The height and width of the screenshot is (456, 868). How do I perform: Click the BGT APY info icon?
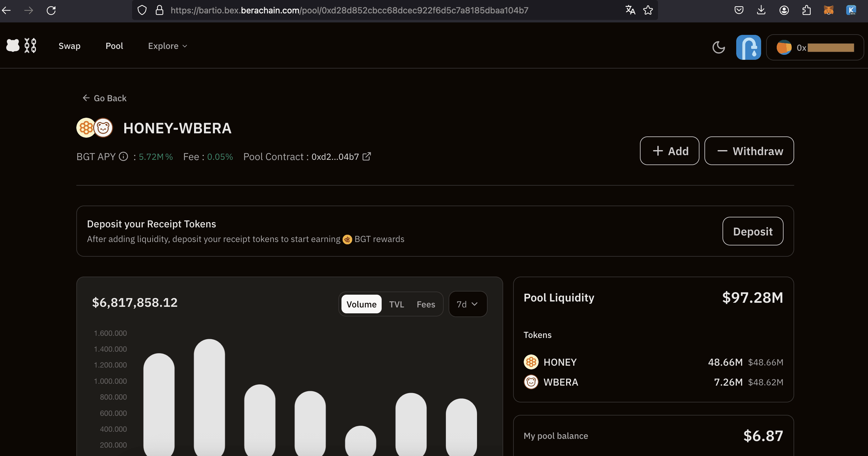124,157
